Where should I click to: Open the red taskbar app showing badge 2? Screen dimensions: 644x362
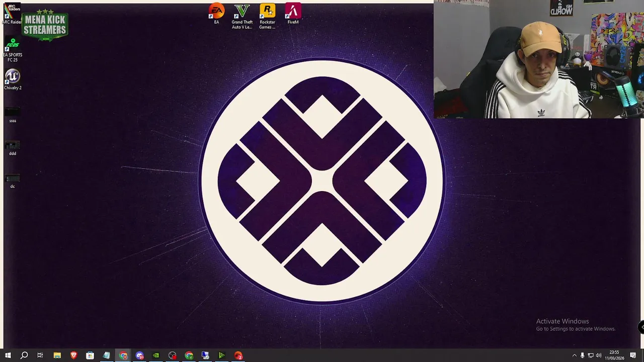coord(238,355)
